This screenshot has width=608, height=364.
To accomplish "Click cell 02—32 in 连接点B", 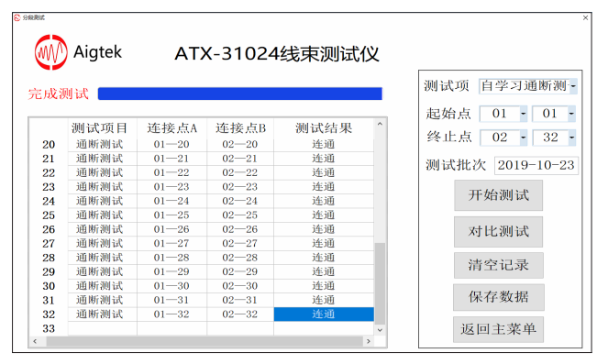I will (240, 314).
